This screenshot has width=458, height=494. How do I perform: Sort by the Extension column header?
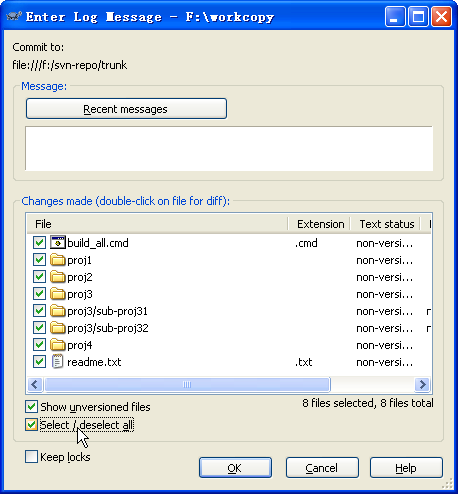coord(320,224)
